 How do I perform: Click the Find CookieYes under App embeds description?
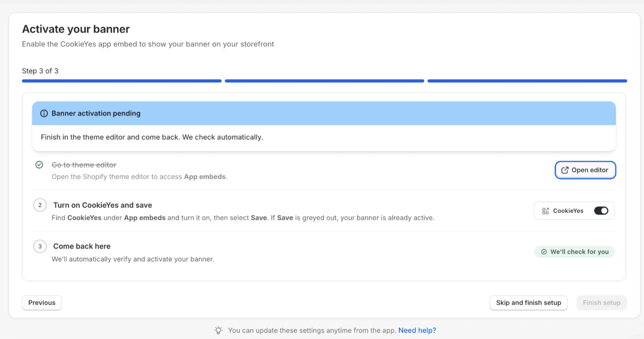(x=243, y=218)
